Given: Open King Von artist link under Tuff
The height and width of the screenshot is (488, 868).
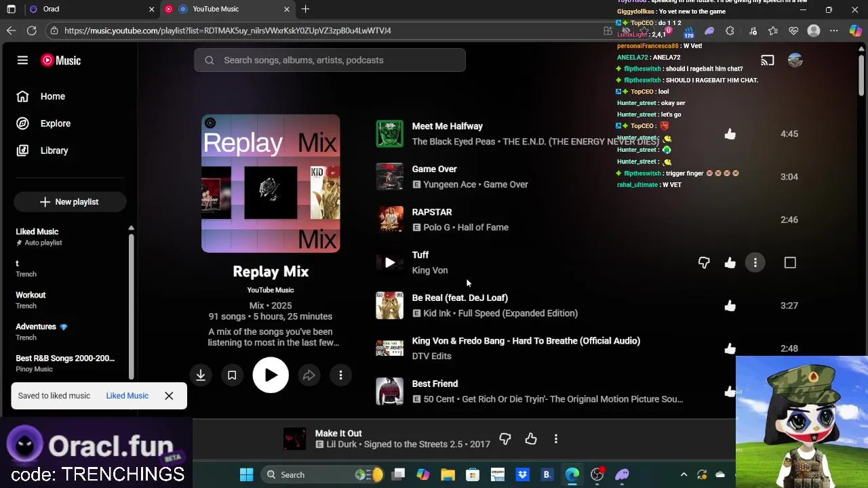Looking at the screenshot, I should 430,270.
